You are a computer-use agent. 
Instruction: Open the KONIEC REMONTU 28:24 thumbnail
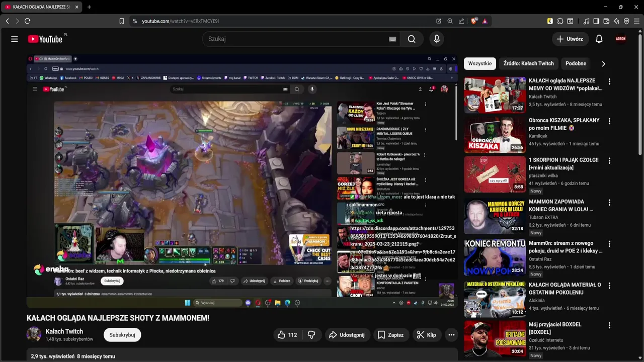coord(495,257)
